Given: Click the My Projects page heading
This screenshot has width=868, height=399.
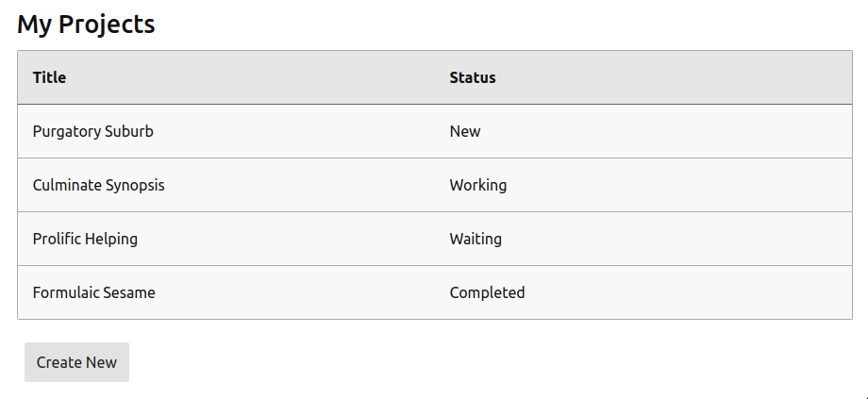Looking at the screenshot, I should click(87, 25).
